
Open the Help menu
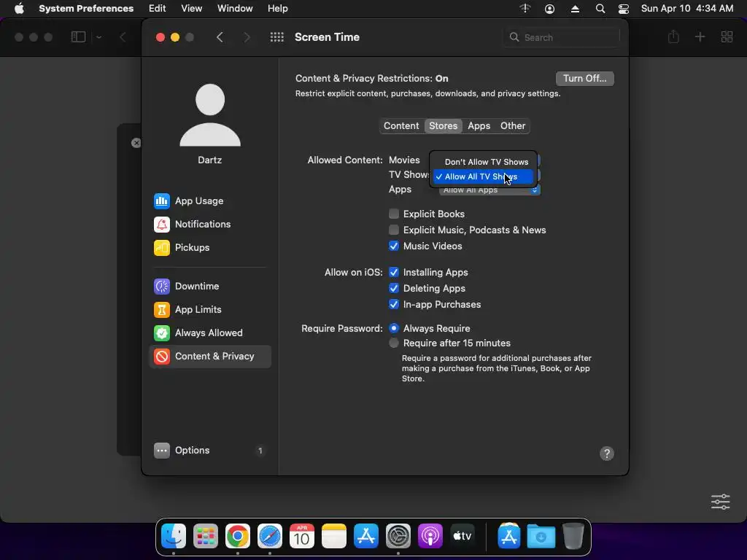coord(277,9)
